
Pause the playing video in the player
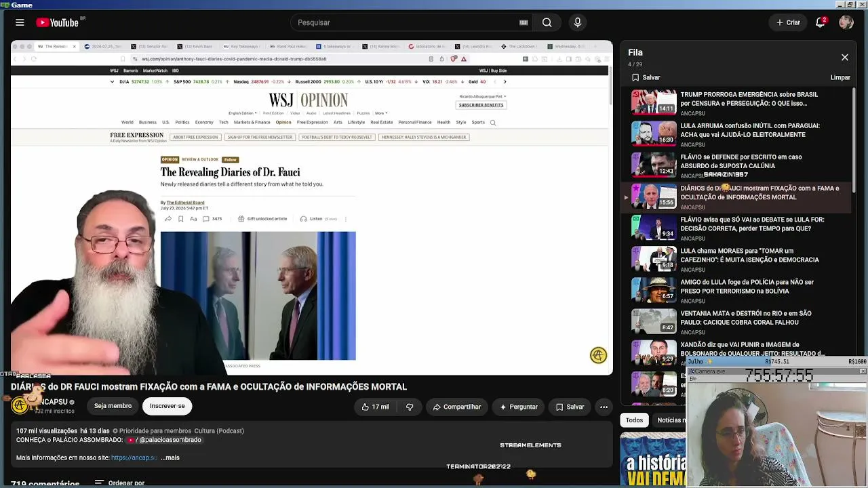312,207
